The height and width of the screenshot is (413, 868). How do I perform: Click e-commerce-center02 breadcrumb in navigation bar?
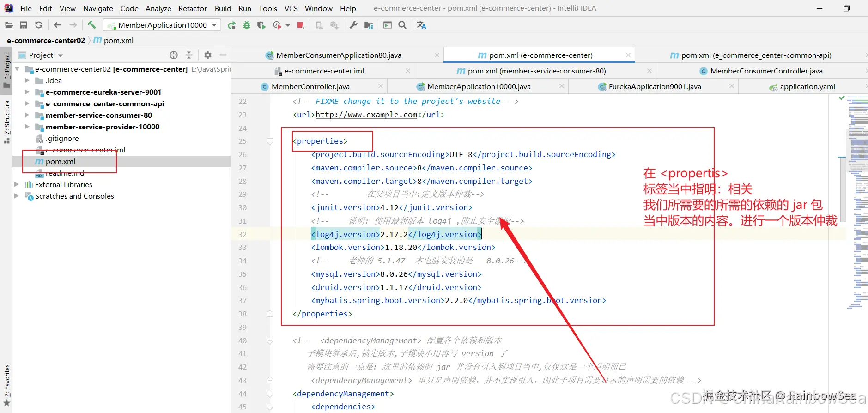pyautogui.click(x=46, y=40)
